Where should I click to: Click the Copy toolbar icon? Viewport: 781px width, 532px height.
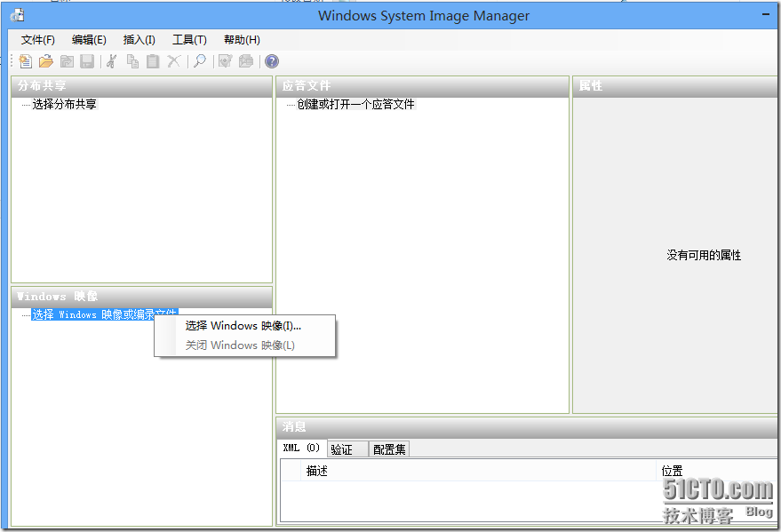[x=132, y=61]
